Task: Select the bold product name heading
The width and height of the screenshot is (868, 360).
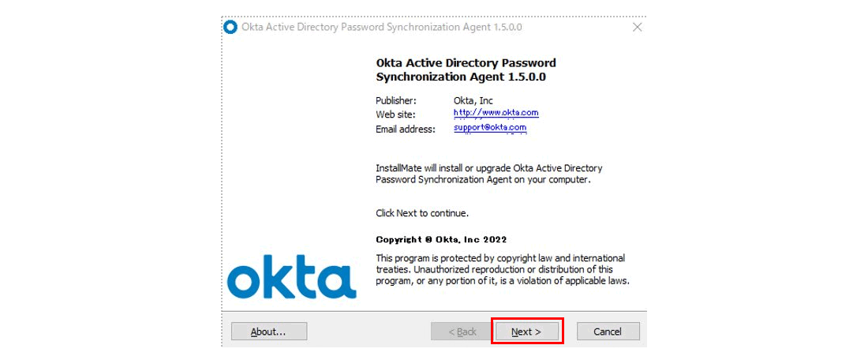Action: [466, 69]
